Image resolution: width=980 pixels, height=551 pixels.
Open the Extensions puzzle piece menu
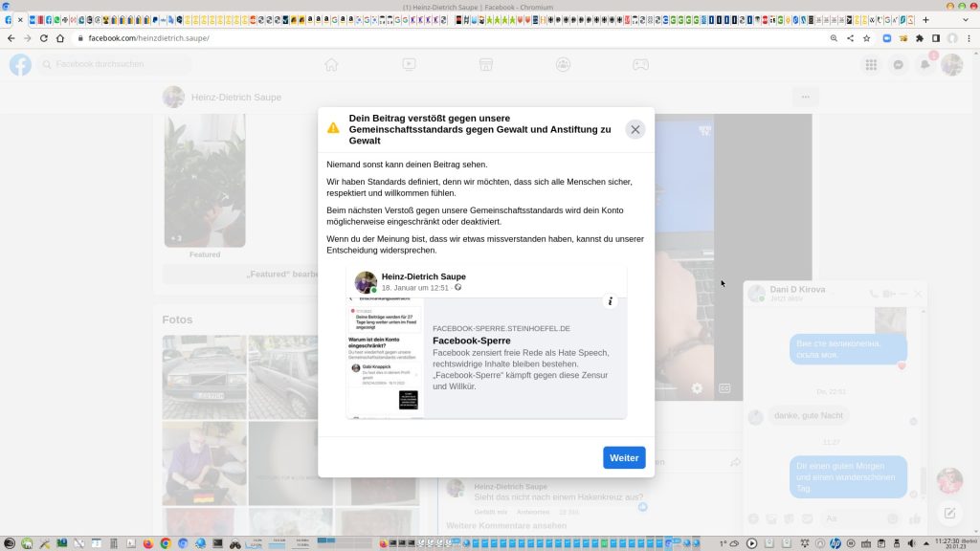(920, 38)
